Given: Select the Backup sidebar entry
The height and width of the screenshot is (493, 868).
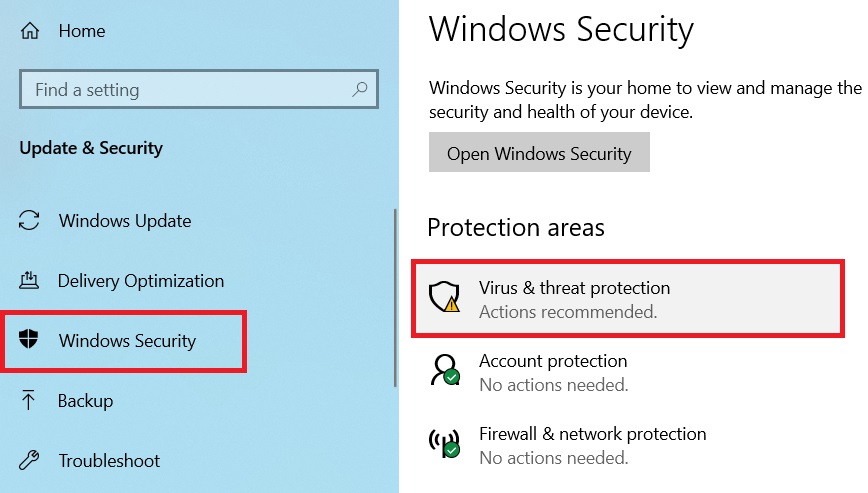Looking at the screenshot, I should coord(86,401).
